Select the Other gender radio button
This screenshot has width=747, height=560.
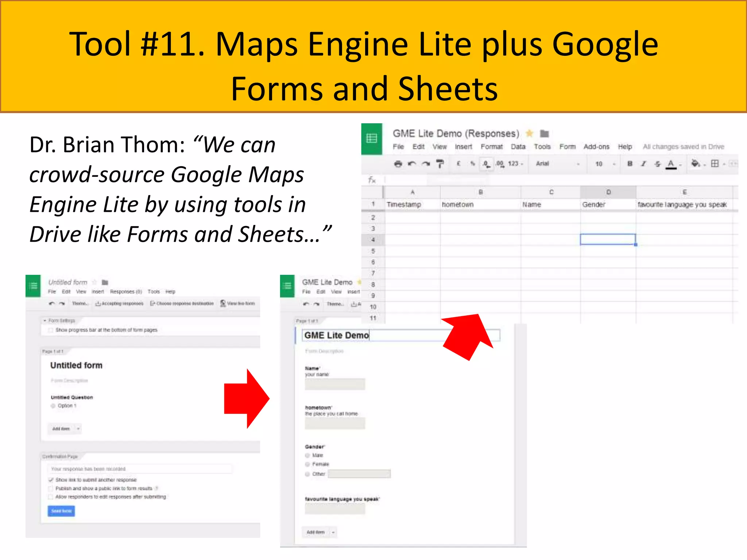[307, 474]
